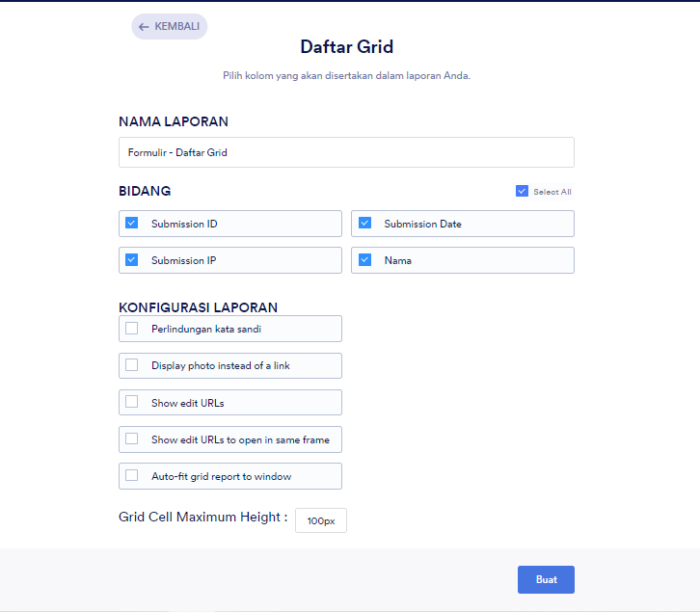Click the Daftar Grid page heading
Viewport: 700px width, 612px height.
(x=347, y=47)
